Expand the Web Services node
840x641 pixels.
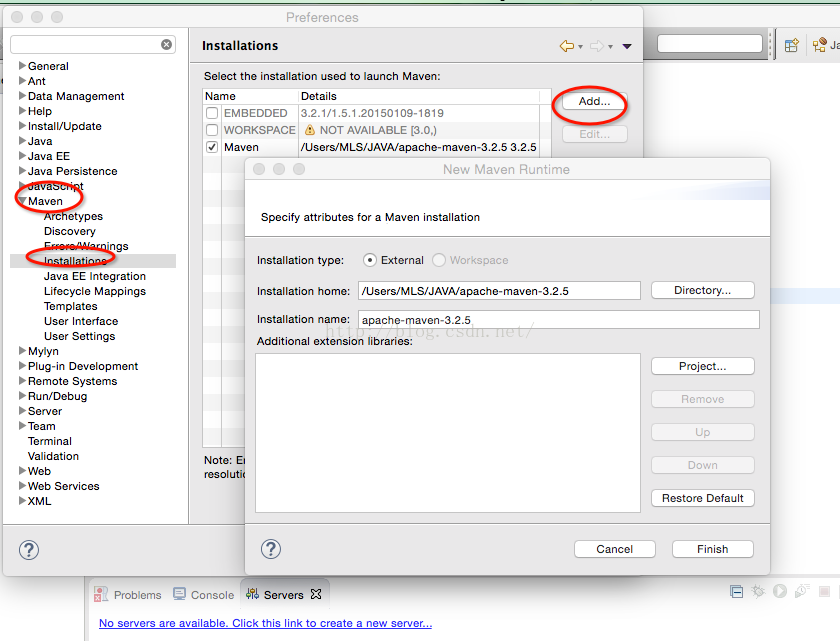click(x=22, y=485)
